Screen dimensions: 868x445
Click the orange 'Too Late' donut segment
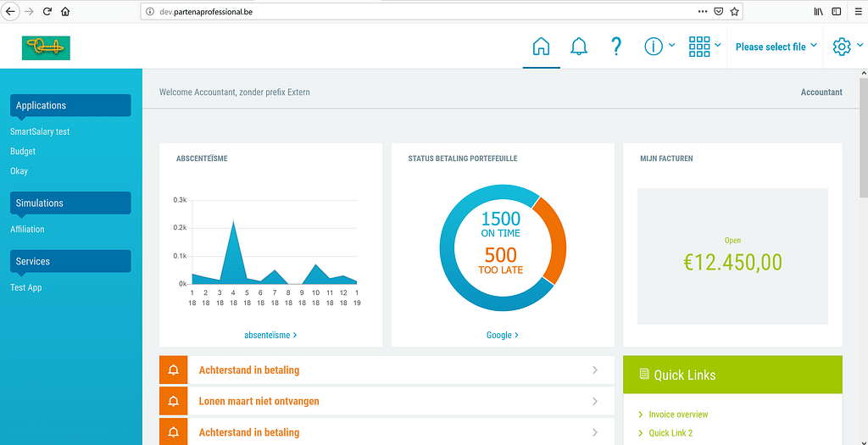tap(554, 242)
